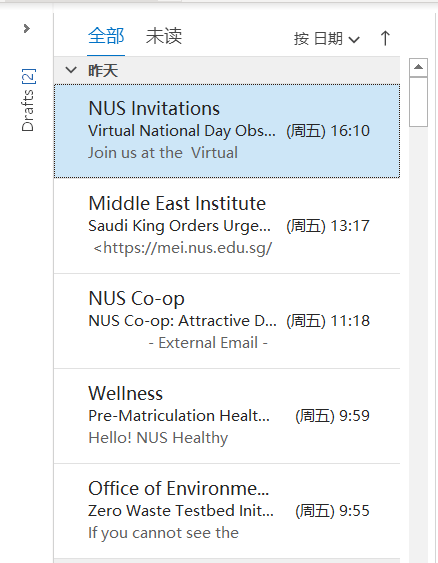Viewport: 438px width, 563px height.
Task: Switch to the 未读 unread tab
Action: (x=164, y=36)
